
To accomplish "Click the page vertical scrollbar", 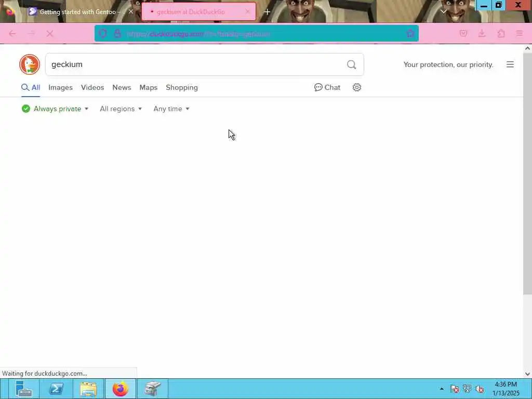I will point(527,173).
